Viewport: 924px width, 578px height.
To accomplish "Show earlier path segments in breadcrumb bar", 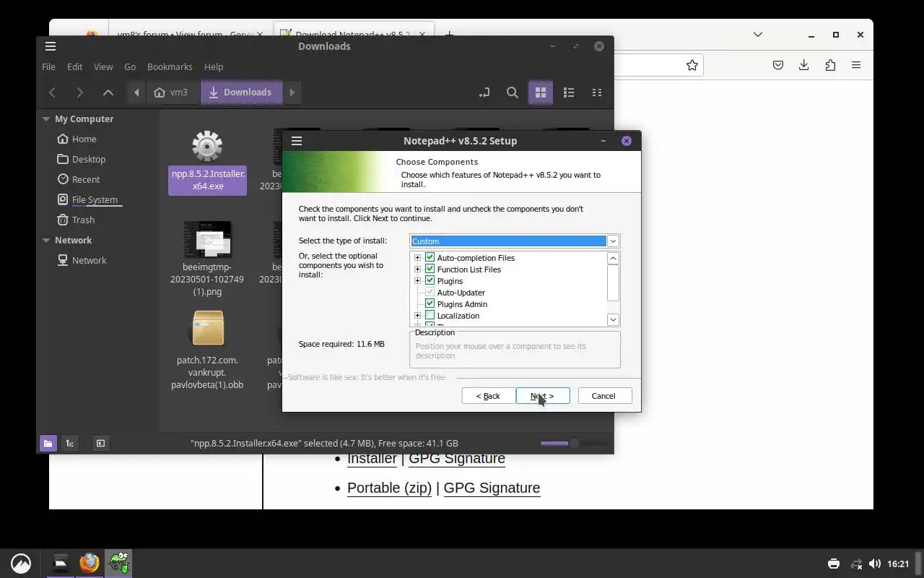I will pyautogui.click(x=136, y=92).
